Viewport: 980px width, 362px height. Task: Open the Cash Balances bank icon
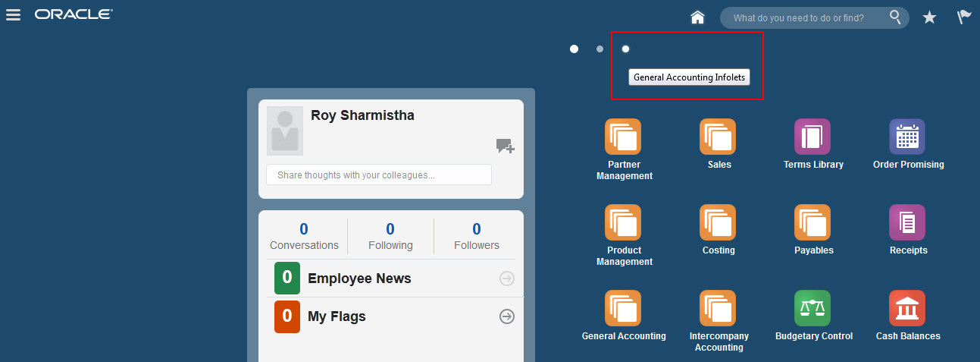[907, 309]
